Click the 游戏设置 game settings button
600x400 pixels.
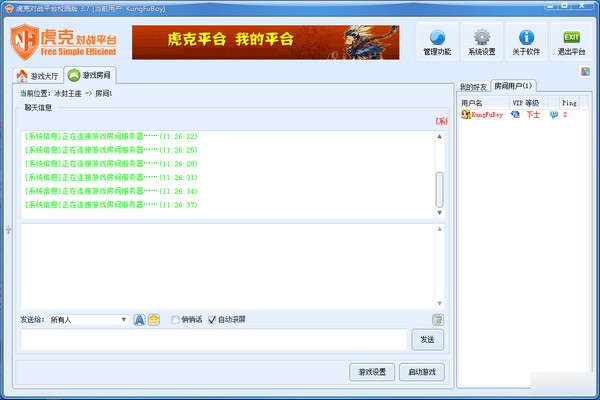coord(372,372)
